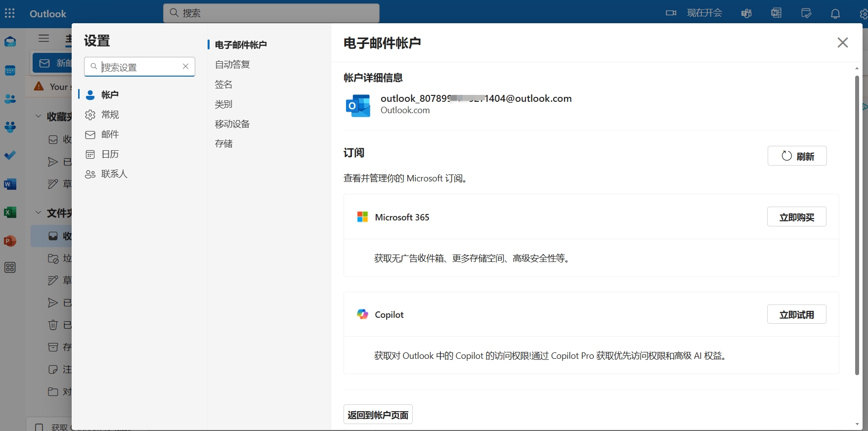
Task: Open the app launcher grid icon
Action: tap(10, 13)
